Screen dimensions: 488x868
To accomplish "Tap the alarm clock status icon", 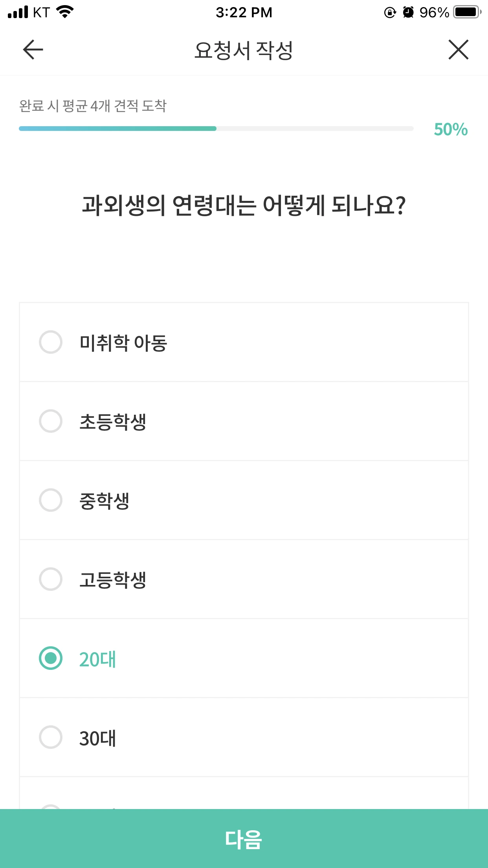I will click(409, 13).
